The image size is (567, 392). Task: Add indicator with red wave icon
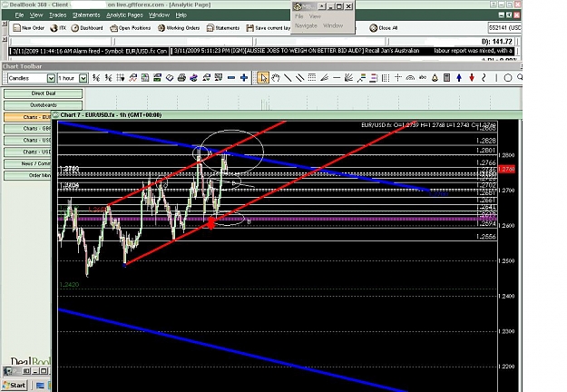coord(132,78)
